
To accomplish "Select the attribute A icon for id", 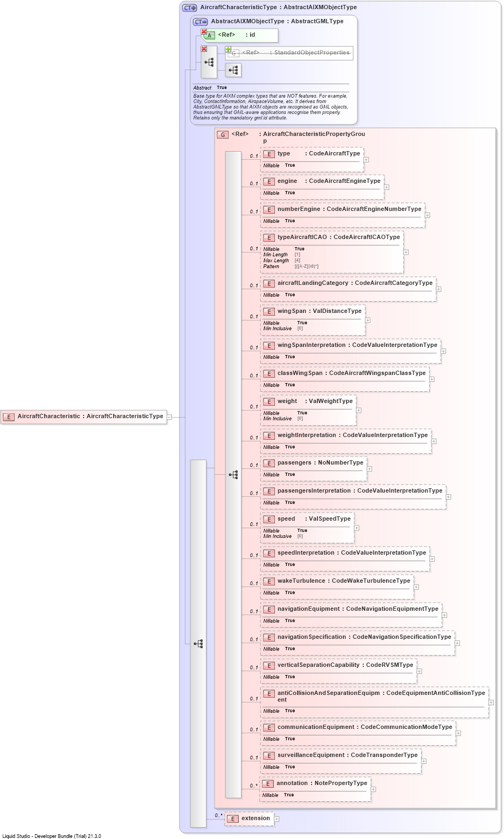I will click(x=210, y=35).
